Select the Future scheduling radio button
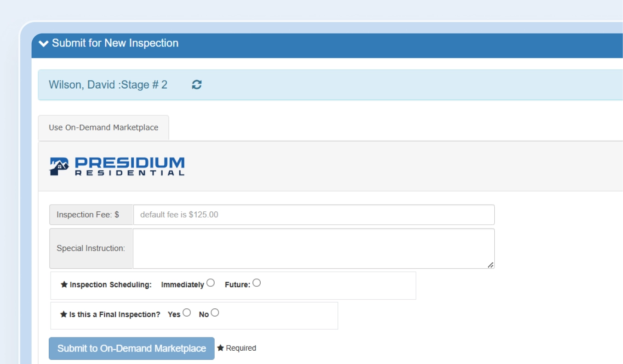This screenshot has height=364, width=623. tap(257, 283)
